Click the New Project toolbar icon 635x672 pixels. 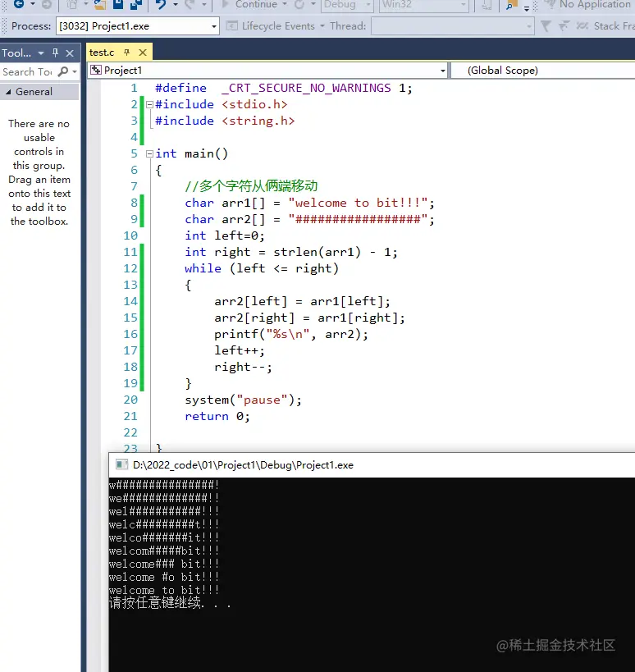tap(72, 4)
